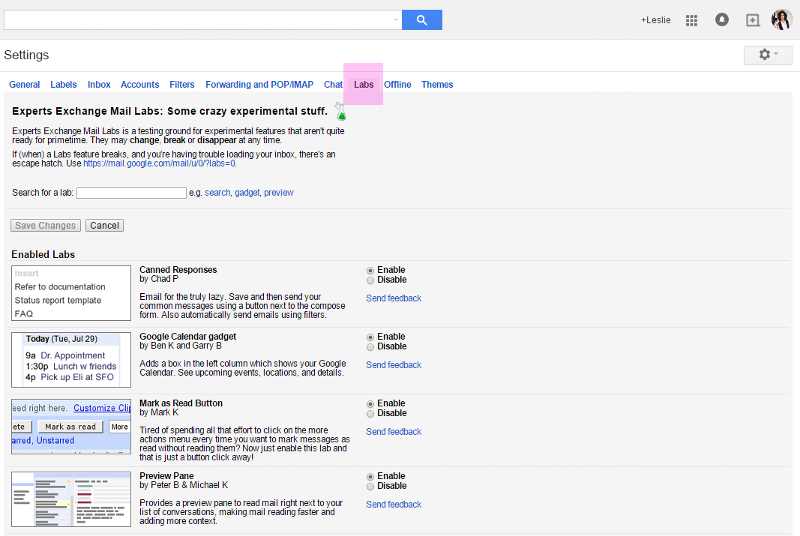The width and height of the screenshot is (800, 536).
Task: Click the Settings page heading
Action: (27, 55)
